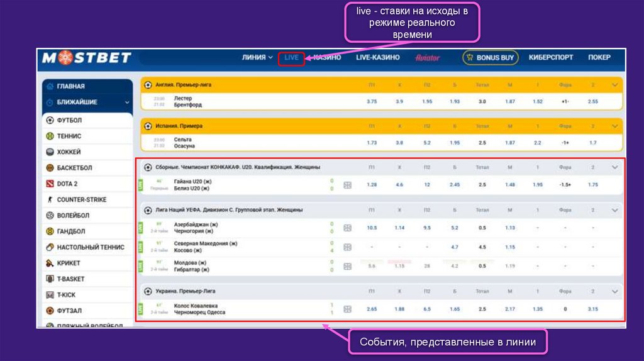Open the LIVE-Казино tab
Viewport: 644px width, 361px height.
(378, 57)
